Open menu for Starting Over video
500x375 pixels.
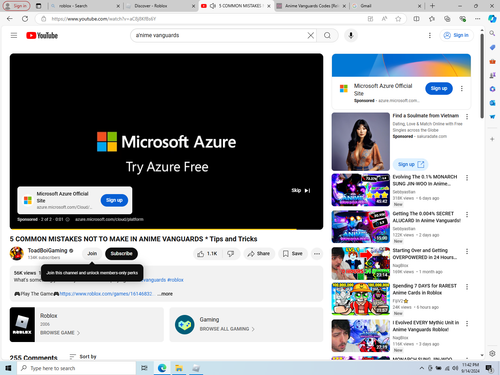467,251
